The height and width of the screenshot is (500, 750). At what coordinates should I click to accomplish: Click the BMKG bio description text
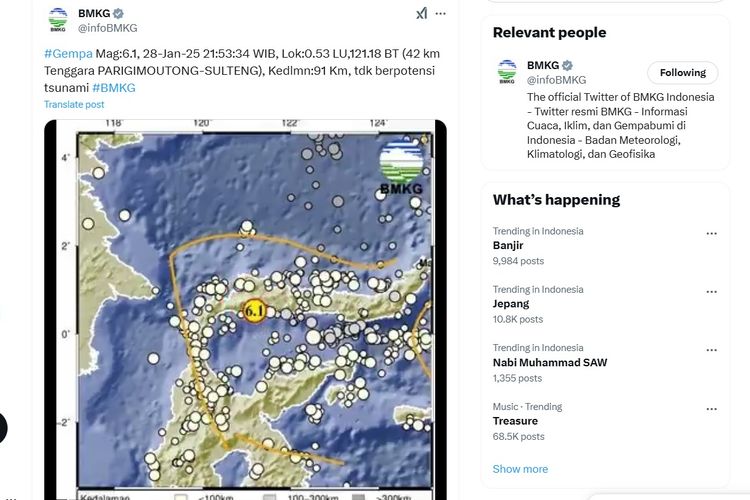(x=620, y=125)
